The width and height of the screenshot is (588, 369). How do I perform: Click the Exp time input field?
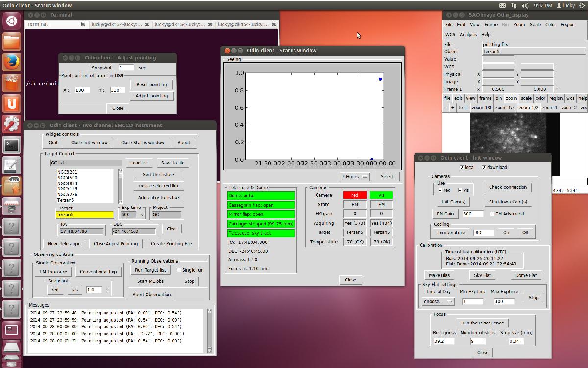pyautogui.click(x=128, y=214)
